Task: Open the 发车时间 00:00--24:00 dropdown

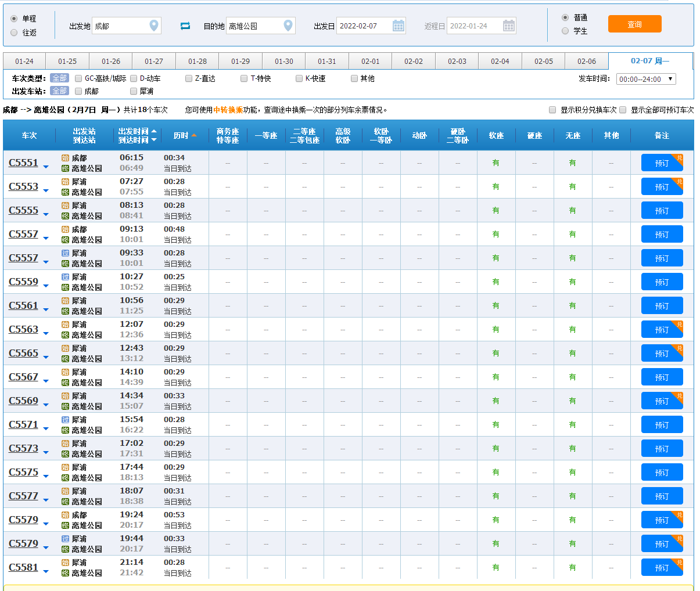Action: [x=645, y=79]
